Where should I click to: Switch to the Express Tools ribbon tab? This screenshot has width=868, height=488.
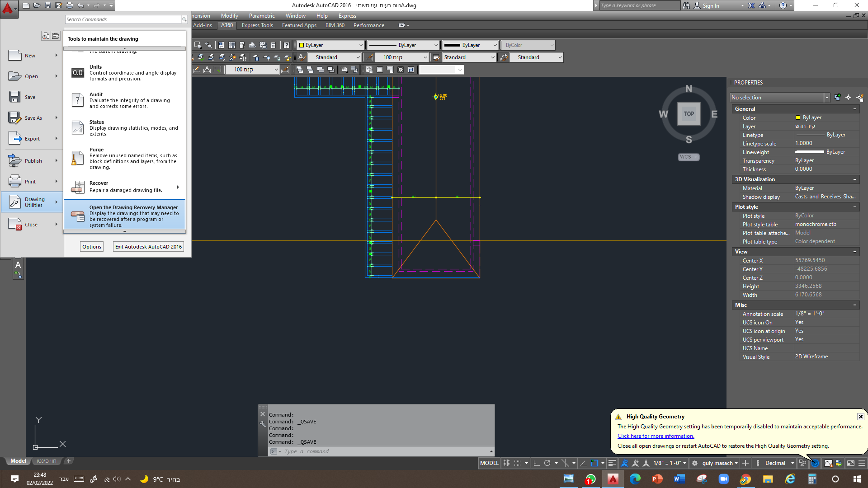(257, 25)
